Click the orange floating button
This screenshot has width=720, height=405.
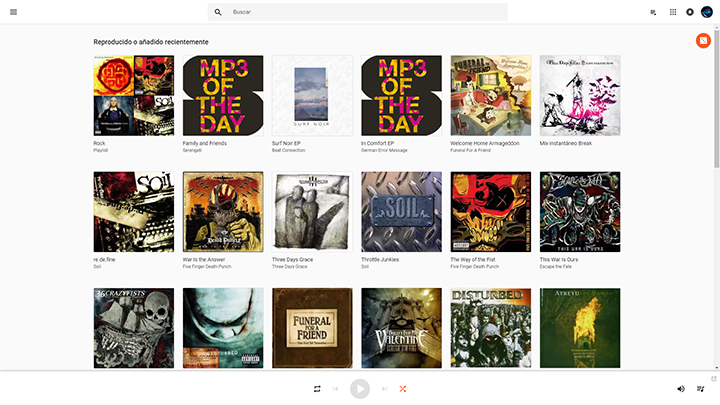pyautogui.click(x=703, y=40)
